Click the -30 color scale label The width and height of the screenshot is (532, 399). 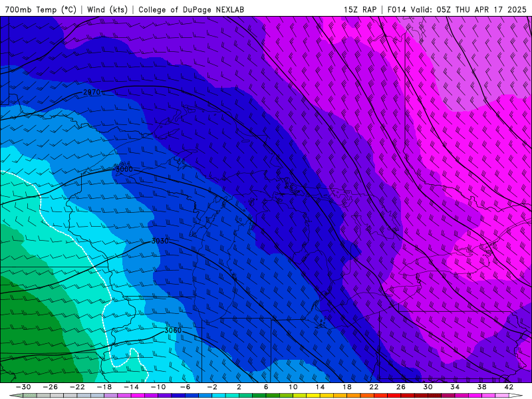click(x=23, y=387)
